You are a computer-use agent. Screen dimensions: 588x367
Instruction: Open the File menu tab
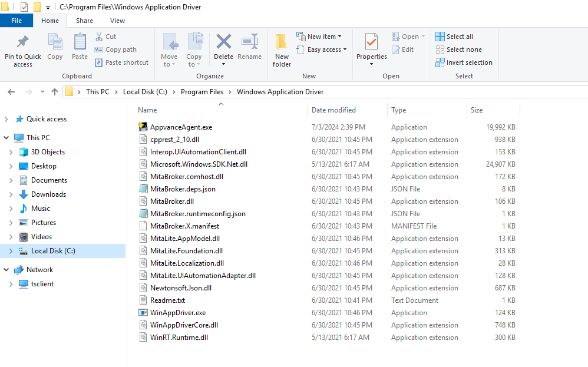tap(16, 21)
